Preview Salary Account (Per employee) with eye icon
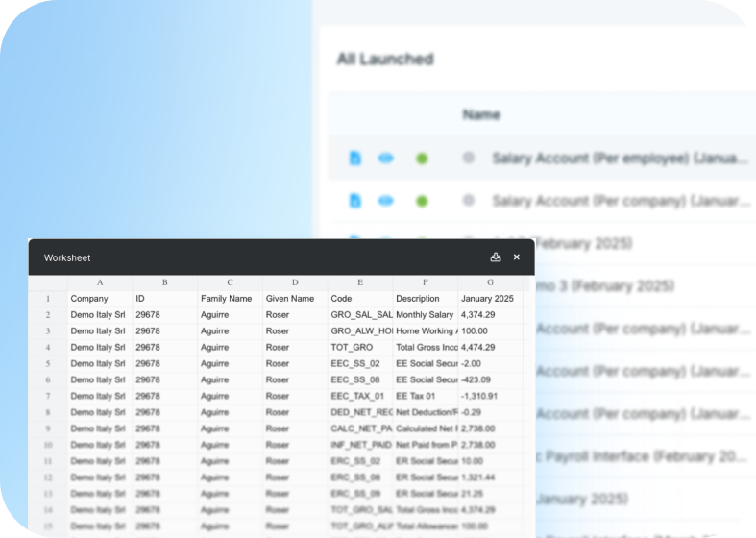This screenshot has width=756, height=538. tap(386, 159)
